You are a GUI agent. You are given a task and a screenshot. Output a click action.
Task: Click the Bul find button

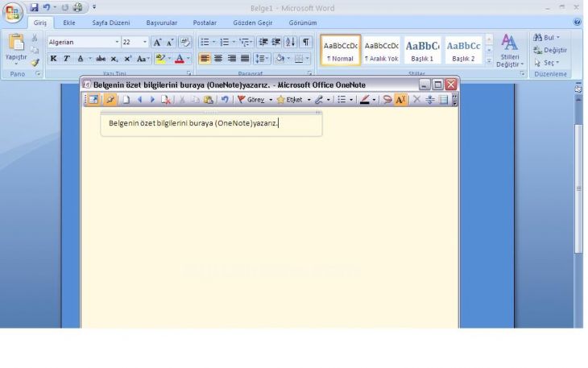pos(546,38)
